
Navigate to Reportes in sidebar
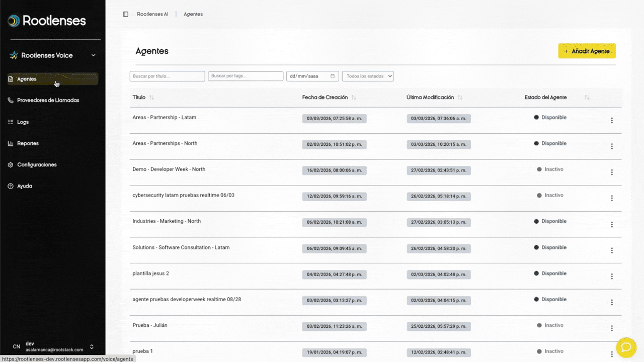coord(28,143)
